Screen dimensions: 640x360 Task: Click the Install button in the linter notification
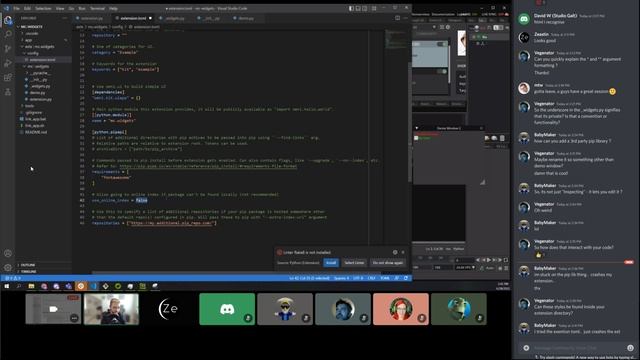(x=331, y=263)
